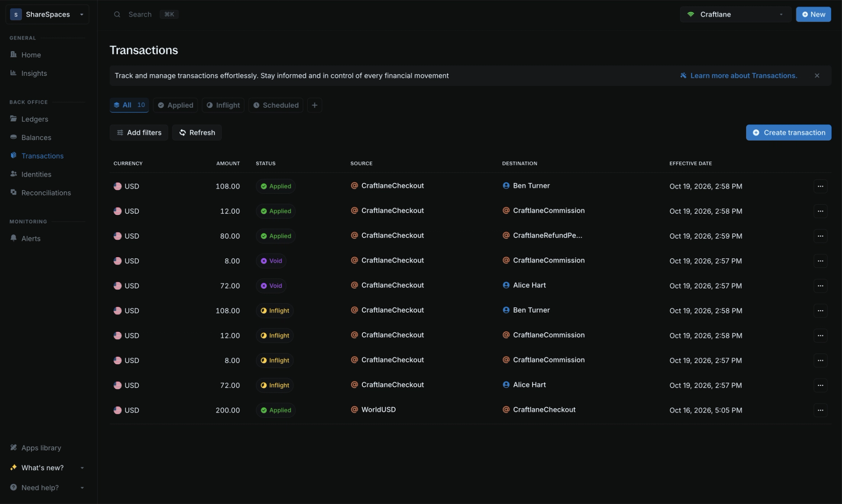Focus the Search field in top bar
Image resolution: width=842 pixels, height=504 pixels.
click(146, 14)
